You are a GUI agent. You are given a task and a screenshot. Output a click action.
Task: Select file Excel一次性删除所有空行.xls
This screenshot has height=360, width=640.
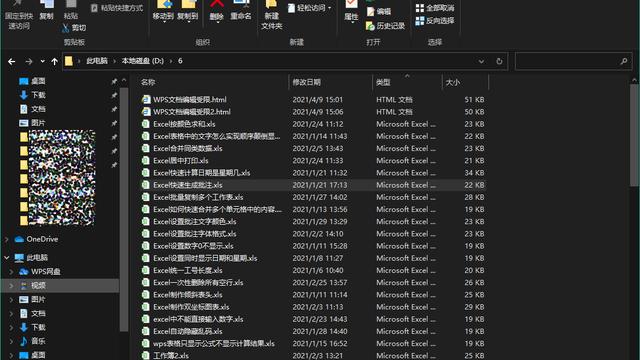coord(313,282)
